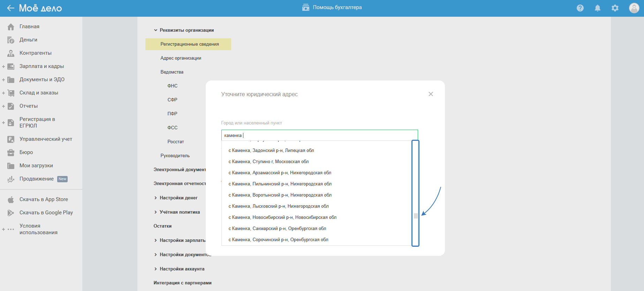Expand the Учётная политика section
This screenshot has width=644, height=291.
(156, 212)
